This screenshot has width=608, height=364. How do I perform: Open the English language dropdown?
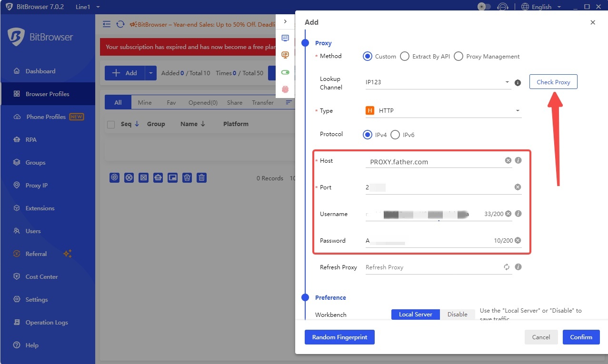click(541, 7)
